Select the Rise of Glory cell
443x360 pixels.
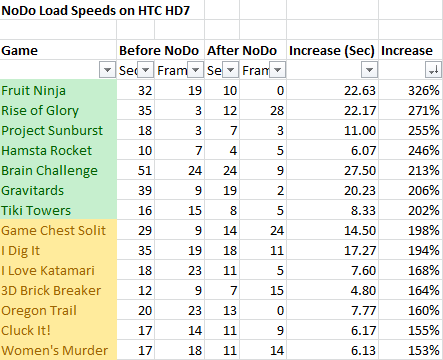tap(58, 110)
